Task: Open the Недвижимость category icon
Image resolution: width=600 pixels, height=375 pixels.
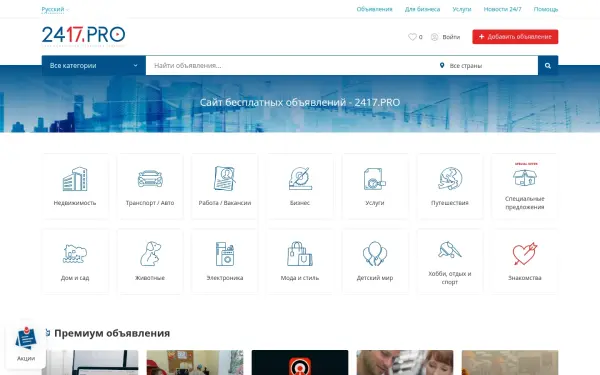Action: (75, 179)
